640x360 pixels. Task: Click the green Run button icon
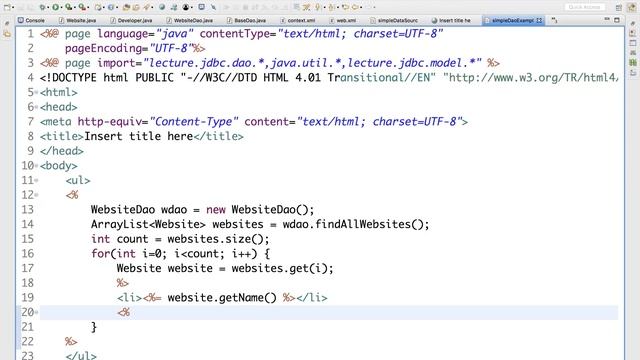click(x=56, y=7)
